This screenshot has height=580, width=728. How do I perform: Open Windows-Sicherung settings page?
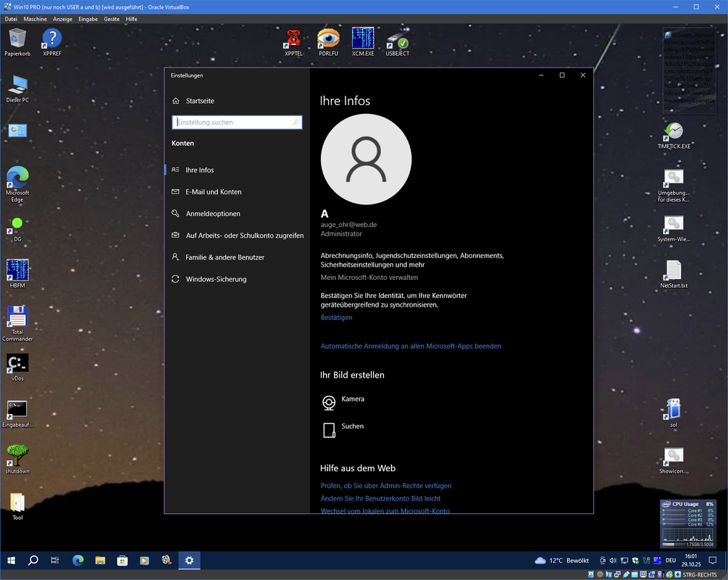coord(237,279)
